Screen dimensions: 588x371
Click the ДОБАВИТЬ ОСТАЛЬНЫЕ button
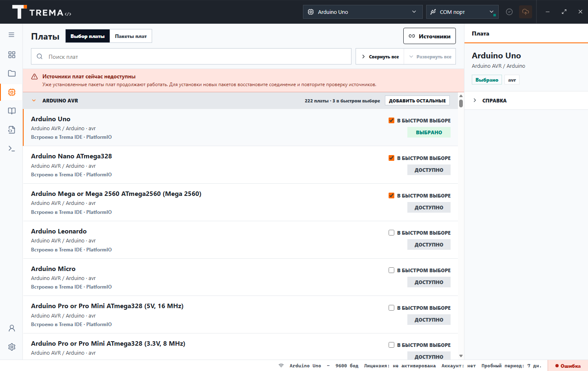coord(417,101)
